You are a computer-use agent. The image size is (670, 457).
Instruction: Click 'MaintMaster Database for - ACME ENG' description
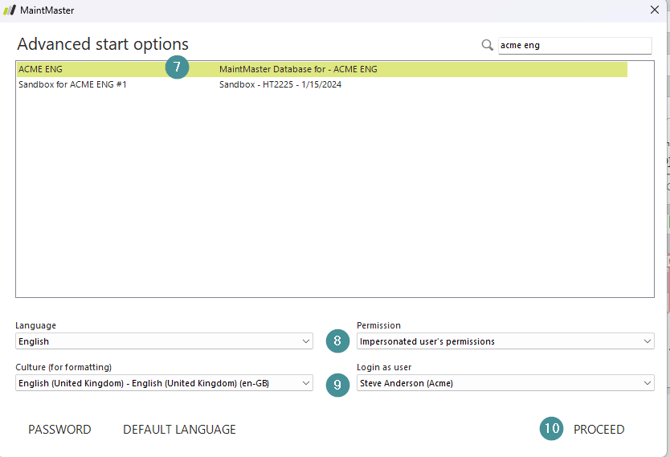(298, 69)
